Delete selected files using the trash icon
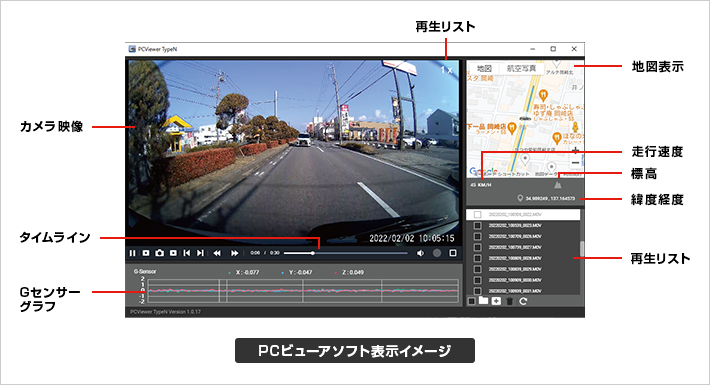The width and height of the screenshot is (710, 385). click(x=510, y=301)
